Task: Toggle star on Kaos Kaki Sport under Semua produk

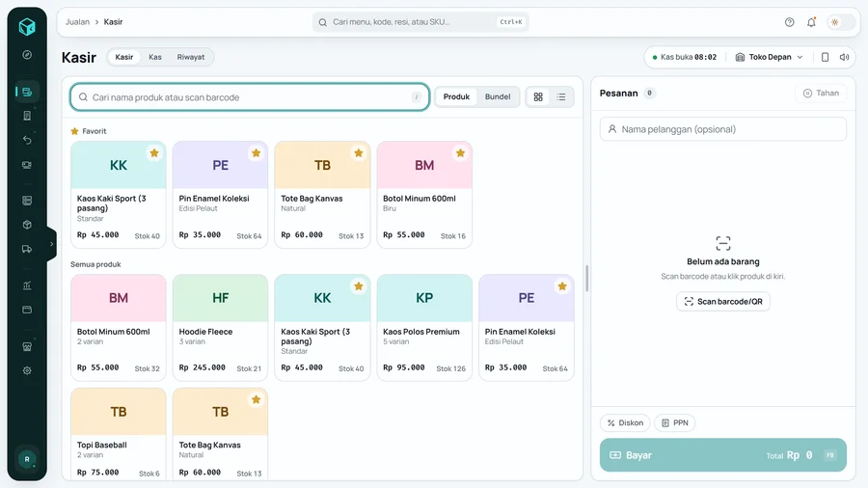Action: (359, 286)
